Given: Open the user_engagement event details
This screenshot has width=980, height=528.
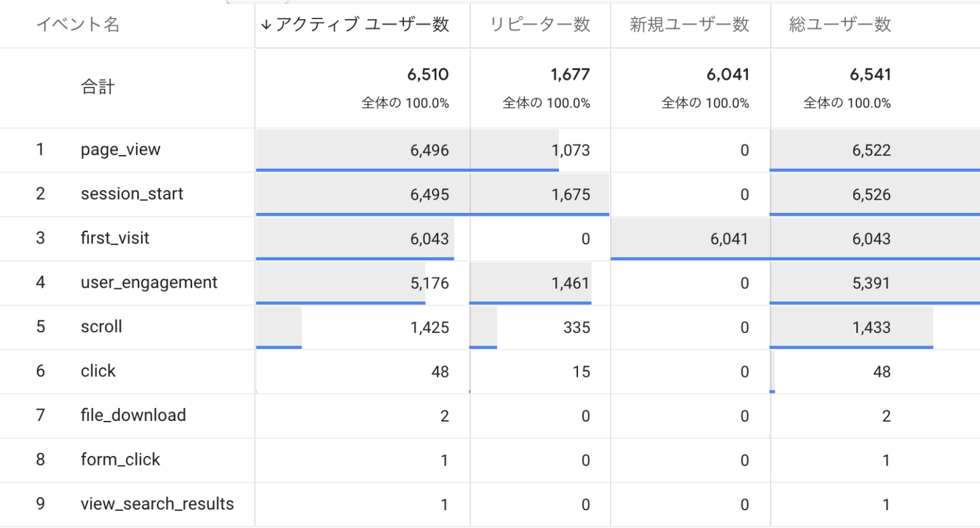Looking at the screenshot, I should pos(149,282).
